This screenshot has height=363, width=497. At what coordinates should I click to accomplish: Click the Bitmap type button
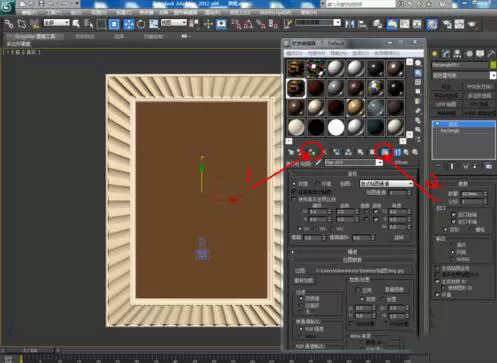tap(401, 163)
